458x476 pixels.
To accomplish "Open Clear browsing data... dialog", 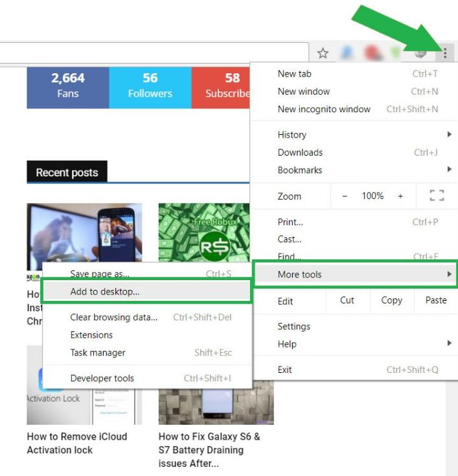I will [x=148, y=317].
